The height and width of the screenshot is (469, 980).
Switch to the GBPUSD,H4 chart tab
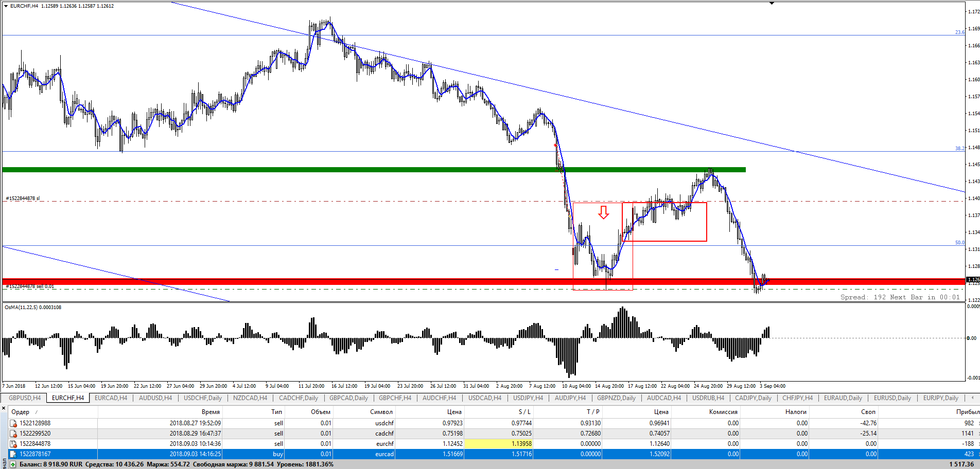tap(24, 398)
